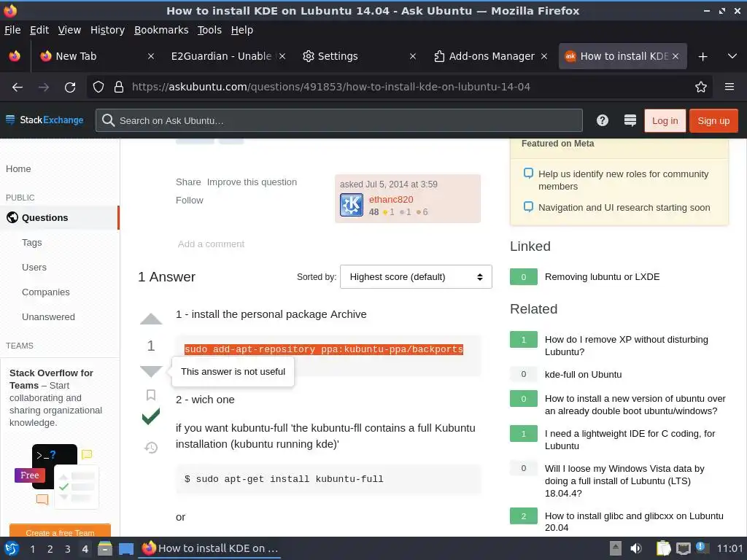Open the Firefox hamburger application menu
Screen dimensions: 747x560
click(x=729, y=87)
